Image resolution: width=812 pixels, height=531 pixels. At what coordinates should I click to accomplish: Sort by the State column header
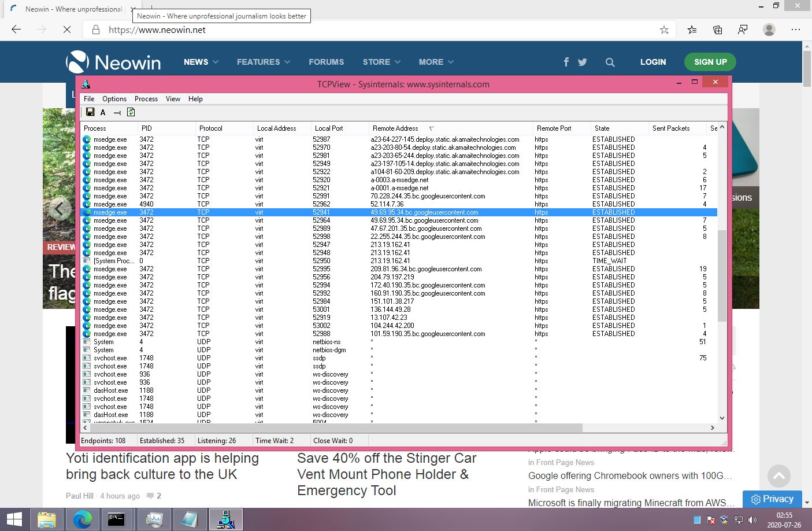click(x=620, y=128)
